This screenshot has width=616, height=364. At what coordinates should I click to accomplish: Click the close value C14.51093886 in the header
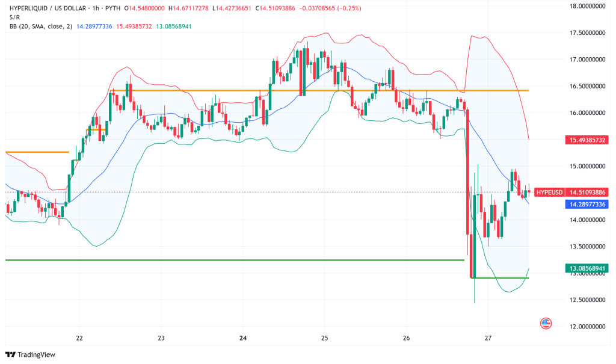point(275,8)
